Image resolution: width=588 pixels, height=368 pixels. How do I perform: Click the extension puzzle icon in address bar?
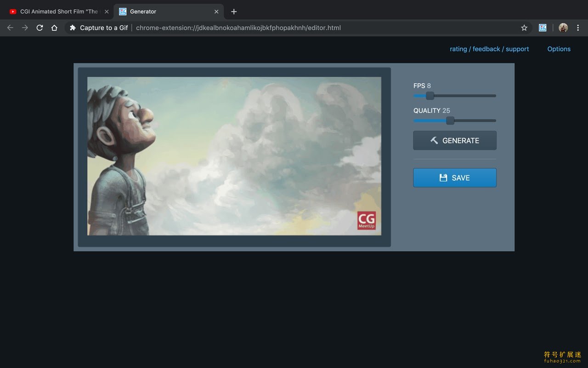73,28
